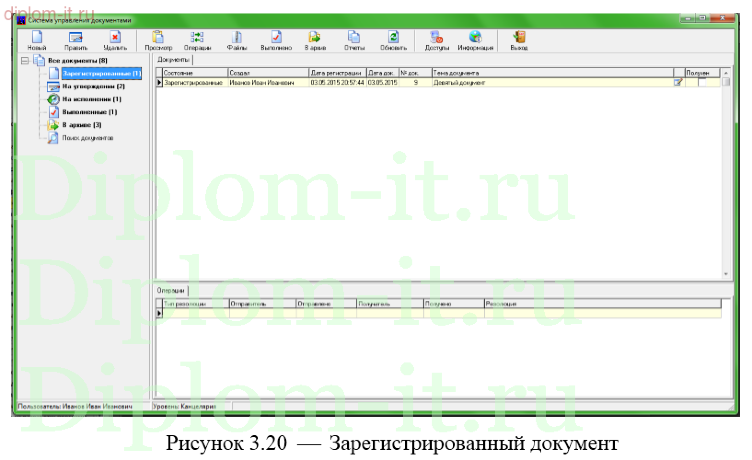The width and height of the screenshot is (752, 460).
Task: Click the Получено column header
Action: (454, 304)
